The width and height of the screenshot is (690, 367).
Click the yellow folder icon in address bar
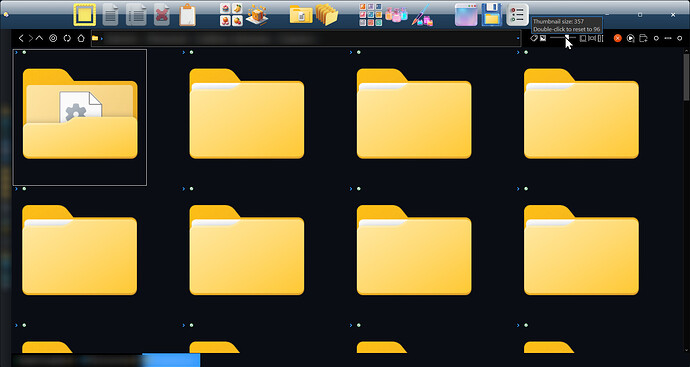[x=95, y=38]
